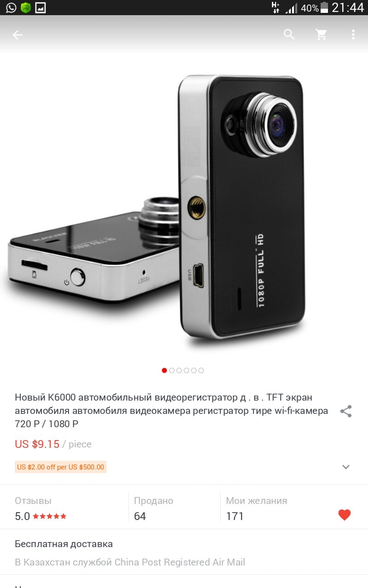The height and width of the screenshot is (588, 368).
Task: Select the first image page dot
Action: 164,370
